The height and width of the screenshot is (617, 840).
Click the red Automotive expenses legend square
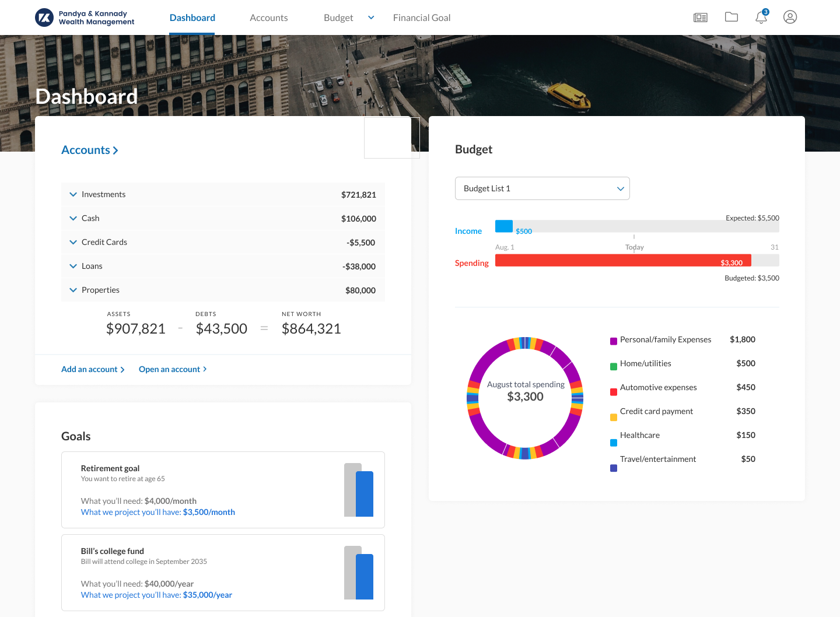614,392
